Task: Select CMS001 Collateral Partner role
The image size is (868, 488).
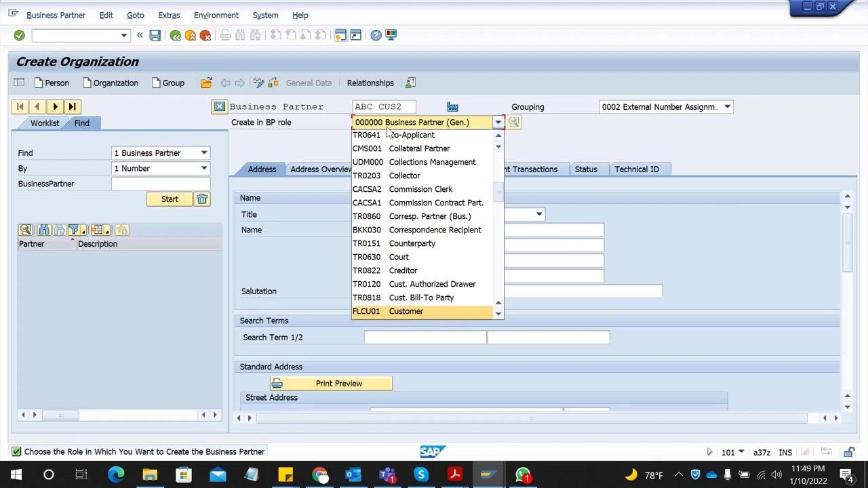Action: 422,148
